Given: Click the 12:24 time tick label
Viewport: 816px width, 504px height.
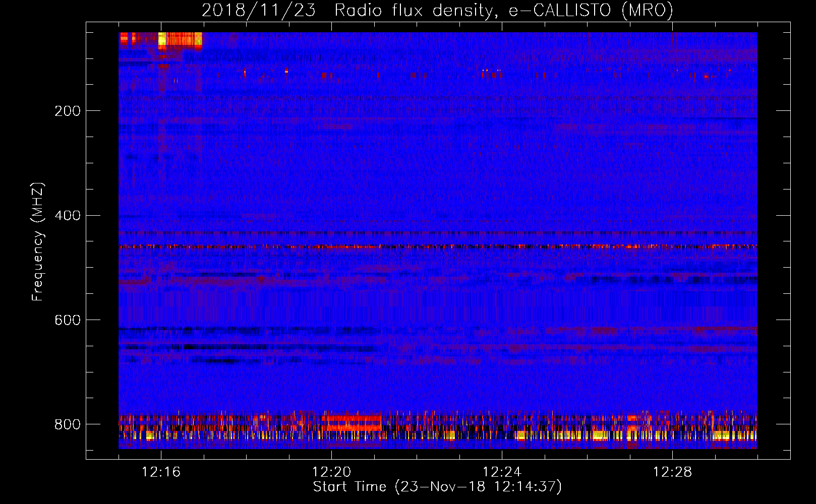Looking at the screenshot, I should click(x=502, y=472).
